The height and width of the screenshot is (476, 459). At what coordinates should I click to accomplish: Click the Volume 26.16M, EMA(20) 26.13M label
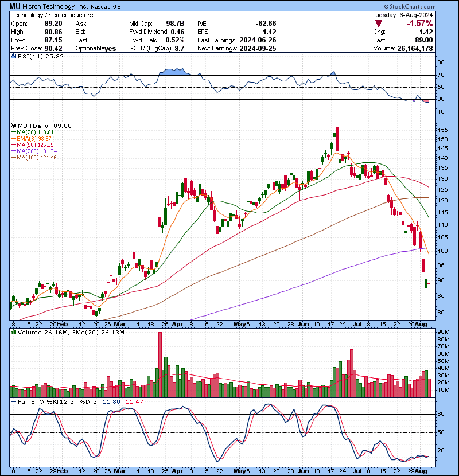pyautogui.click(x=71, y=332)
